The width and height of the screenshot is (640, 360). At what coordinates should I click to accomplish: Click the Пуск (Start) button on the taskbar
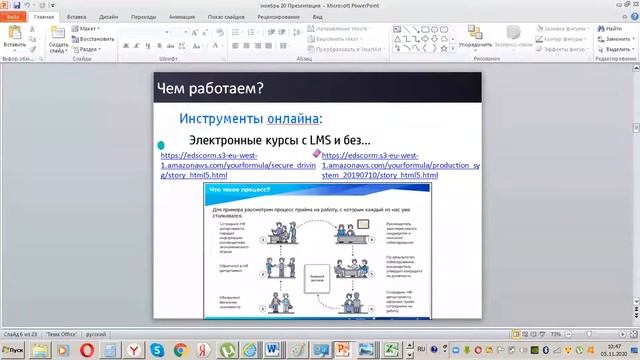pos(13,350)
